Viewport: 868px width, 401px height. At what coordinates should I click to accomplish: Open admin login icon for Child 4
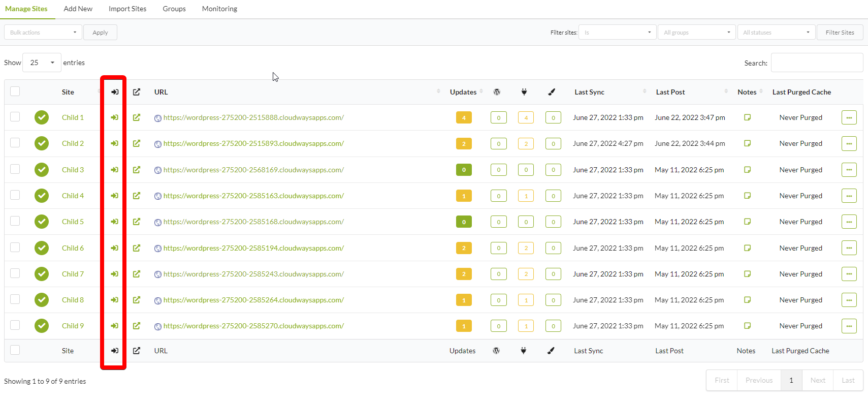[x=115, y=196]
